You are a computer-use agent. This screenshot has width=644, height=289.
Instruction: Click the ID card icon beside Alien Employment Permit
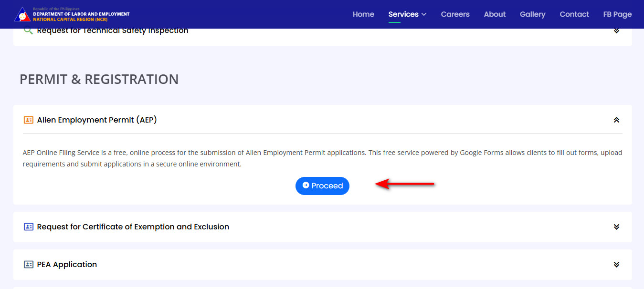pyautogui.click(x=29, y=120)
